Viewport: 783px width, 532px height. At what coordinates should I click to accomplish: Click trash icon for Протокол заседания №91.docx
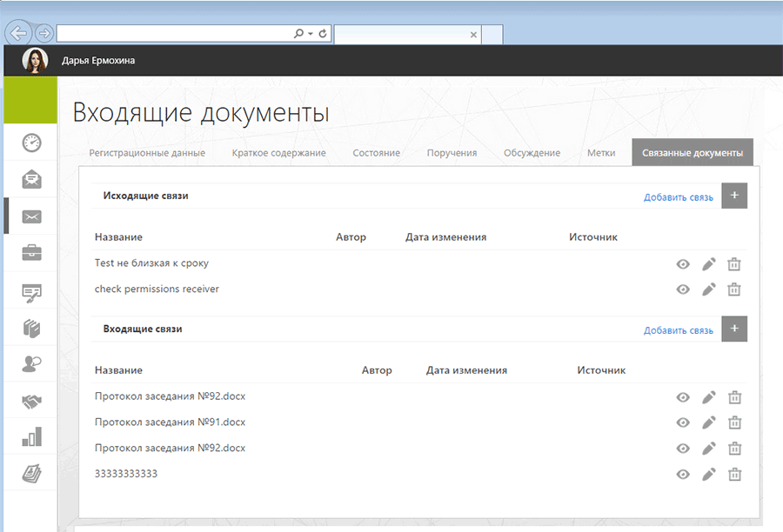[734, 422]
